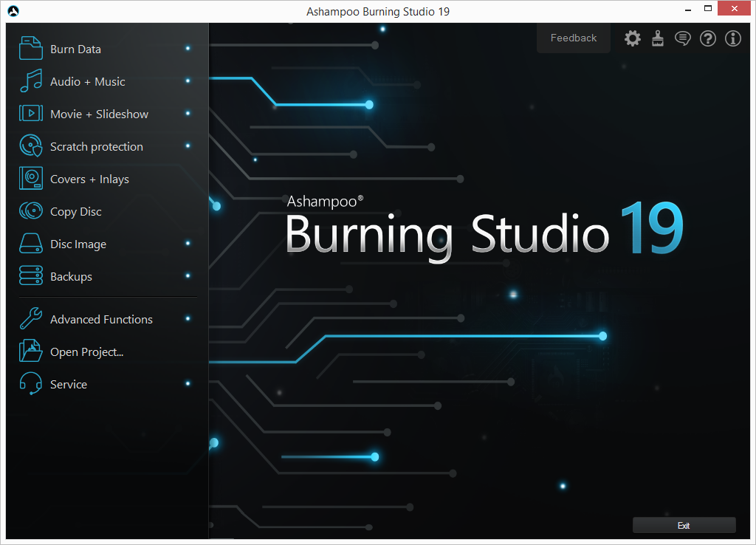Click the Service headset icon
This screenshot has width=756, height=545.
click(31, 383)
